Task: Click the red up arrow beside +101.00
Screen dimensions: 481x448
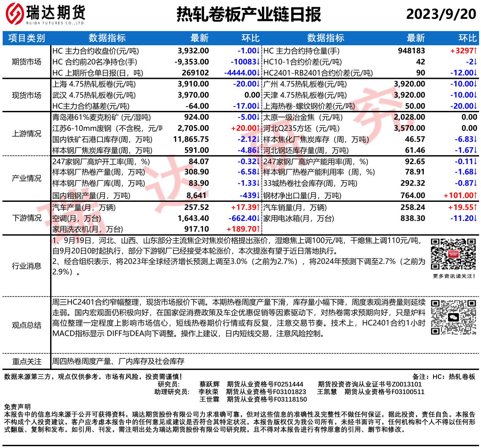Action: point(475,195)
